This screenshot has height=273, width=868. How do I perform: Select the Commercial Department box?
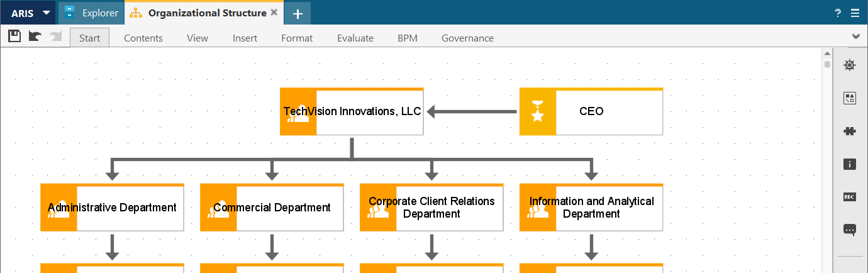(x=272, y=208)
